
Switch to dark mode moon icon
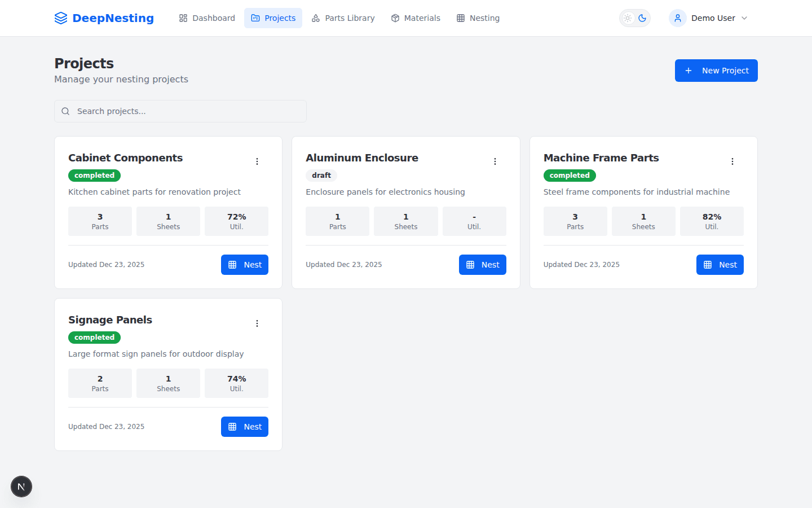coord(642,18)
